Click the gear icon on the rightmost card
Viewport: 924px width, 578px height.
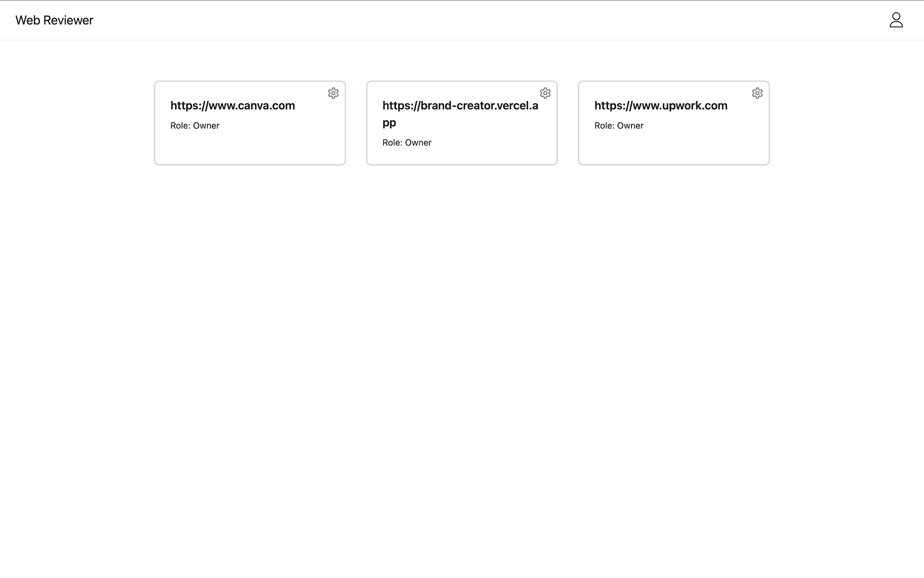757,93
